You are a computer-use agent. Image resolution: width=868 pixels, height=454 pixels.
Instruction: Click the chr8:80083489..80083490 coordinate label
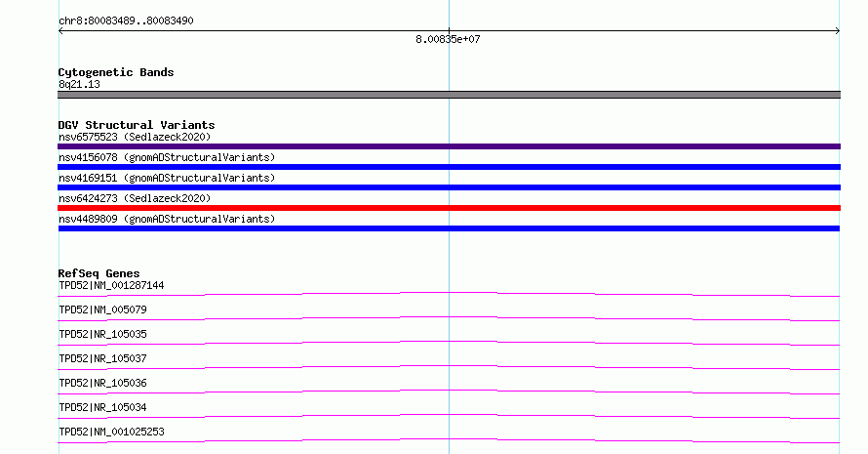coord(126,21)
